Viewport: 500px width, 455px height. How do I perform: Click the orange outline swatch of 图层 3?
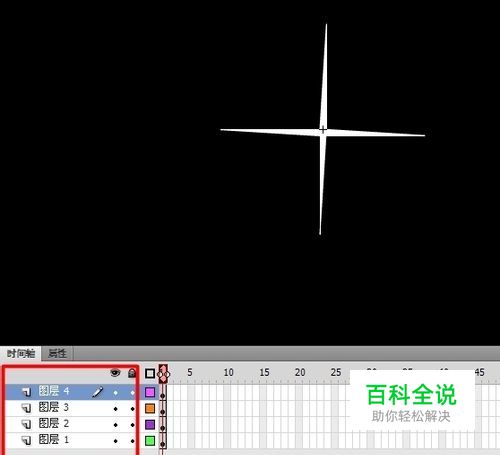(150, 408)
